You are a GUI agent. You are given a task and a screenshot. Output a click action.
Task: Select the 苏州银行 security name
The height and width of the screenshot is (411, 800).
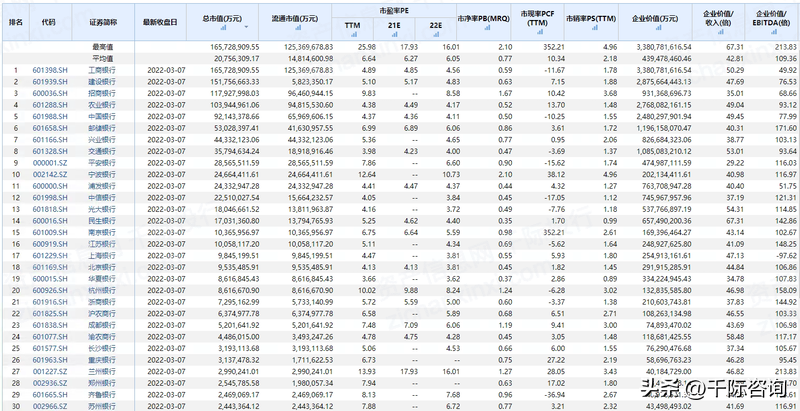coord(102,406)
